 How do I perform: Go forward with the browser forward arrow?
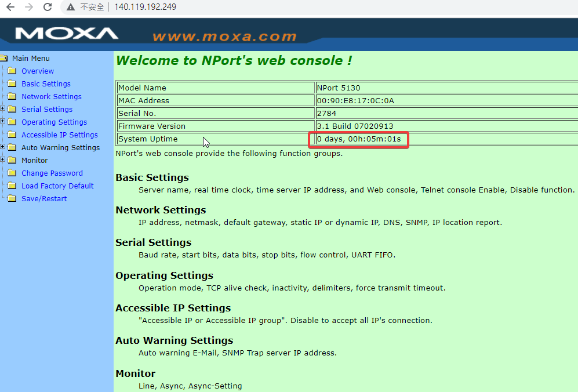29,7
